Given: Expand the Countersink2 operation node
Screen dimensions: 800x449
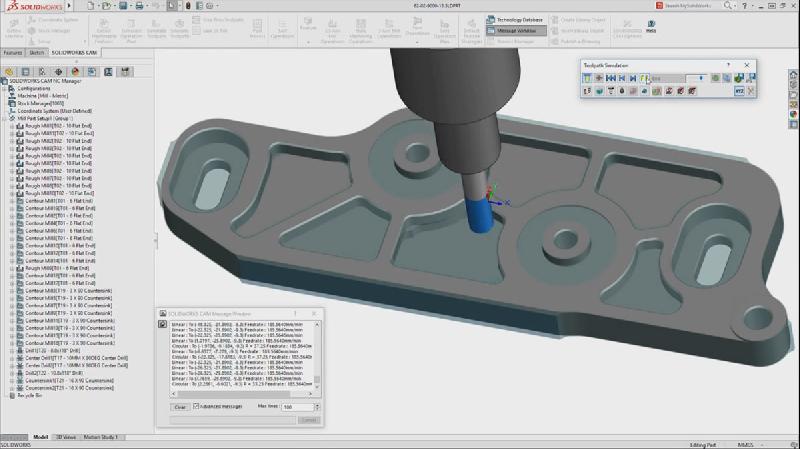Looking at the screenshot, I should tap(12, 388).
